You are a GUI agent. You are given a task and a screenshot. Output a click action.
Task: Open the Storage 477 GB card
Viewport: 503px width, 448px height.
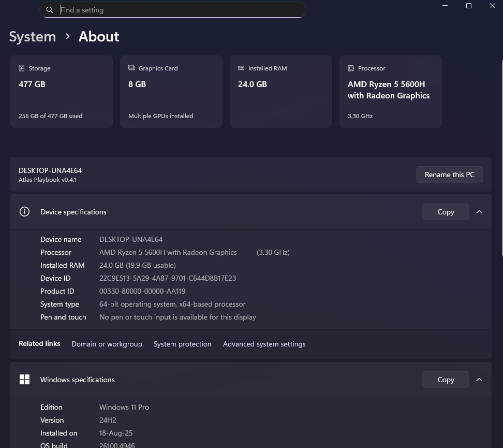[x=62, y=92]
